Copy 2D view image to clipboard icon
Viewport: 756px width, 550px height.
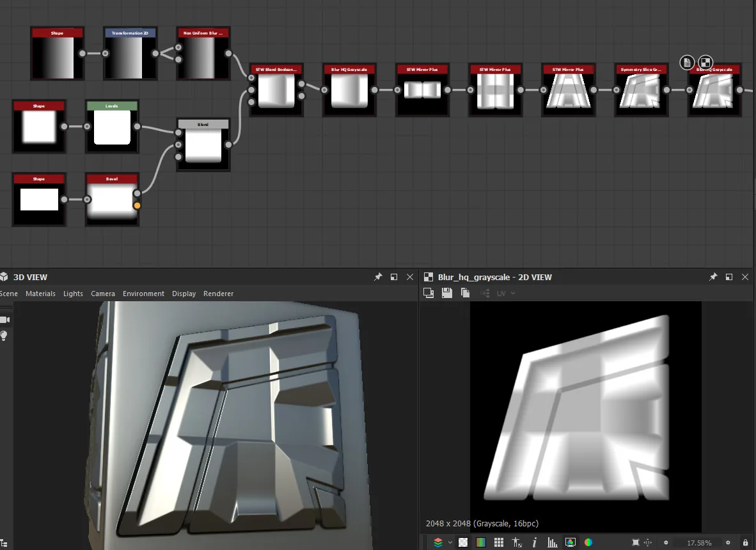click(x=465, y=293)
